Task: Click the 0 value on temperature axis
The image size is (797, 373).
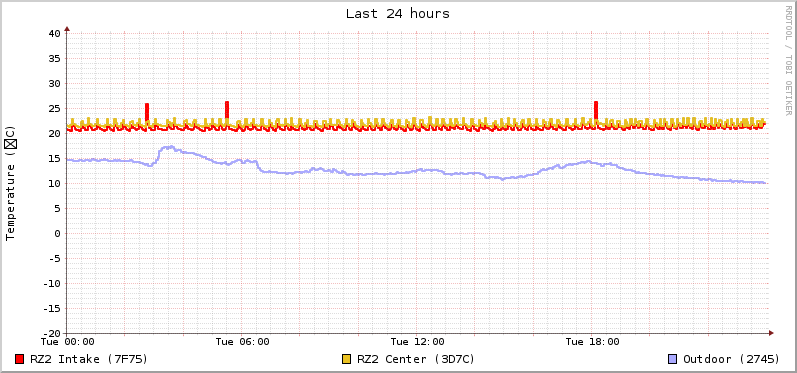Action: coord(57,233)
